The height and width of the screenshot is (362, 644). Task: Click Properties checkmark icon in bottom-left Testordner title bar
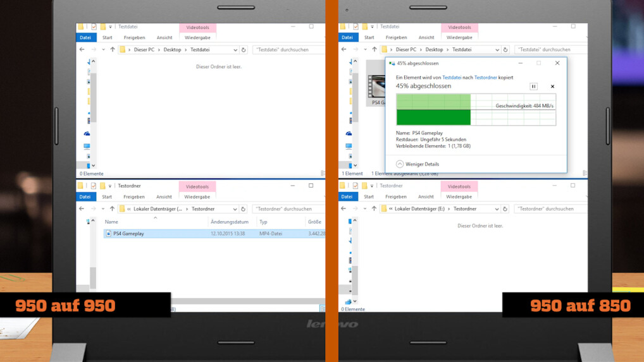click(94, 186)
